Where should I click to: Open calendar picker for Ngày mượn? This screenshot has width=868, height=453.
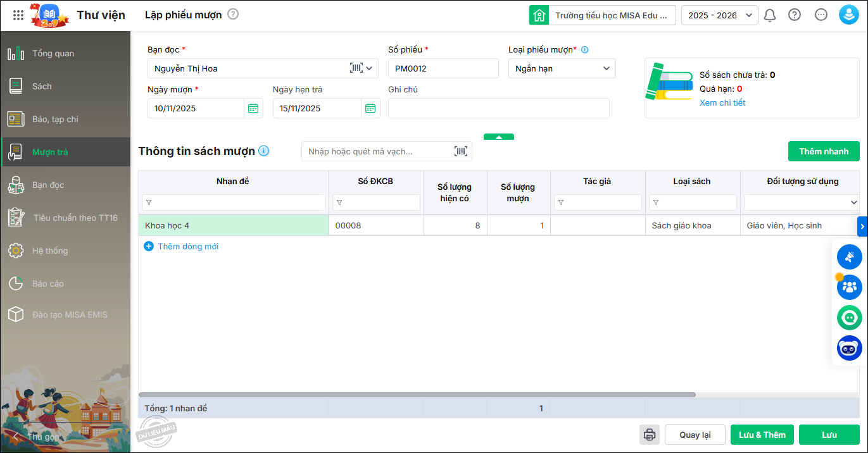point(253,108)
